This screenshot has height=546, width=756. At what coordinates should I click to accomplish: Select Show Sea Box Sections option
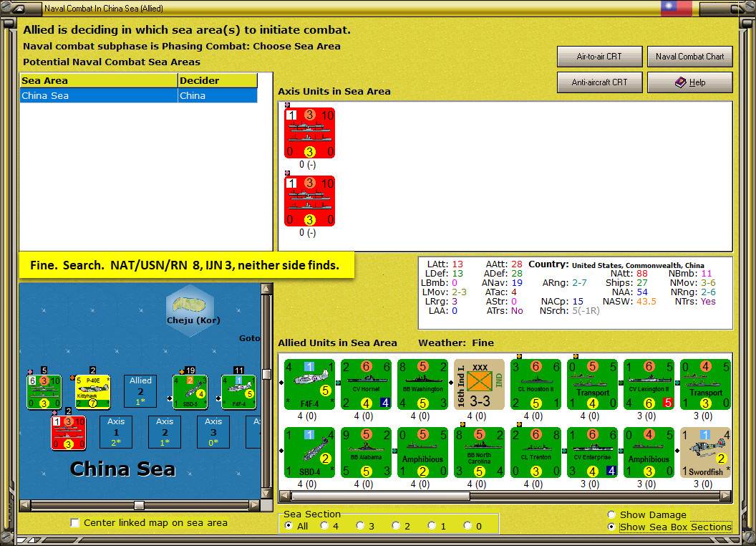(612, 527)
